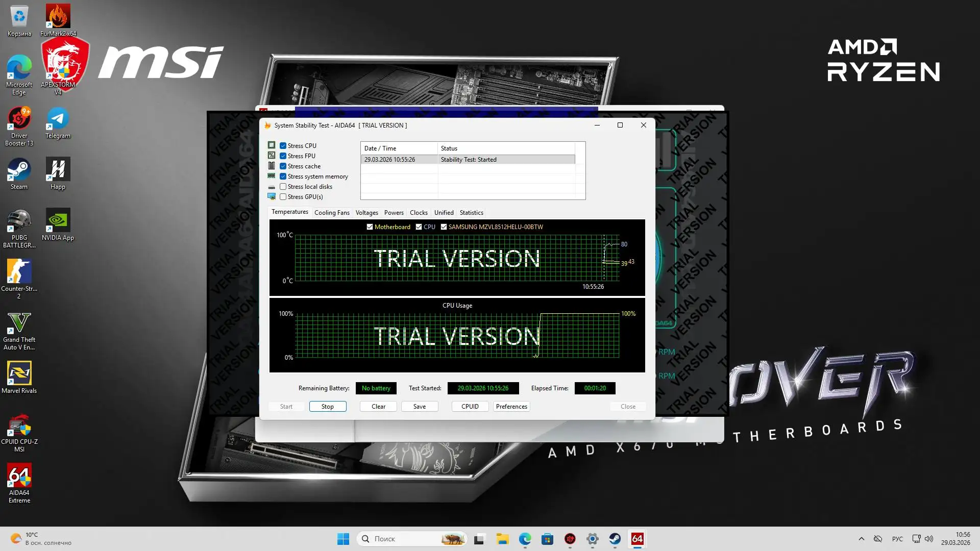Open the Voltages tab

pos(366,213)
